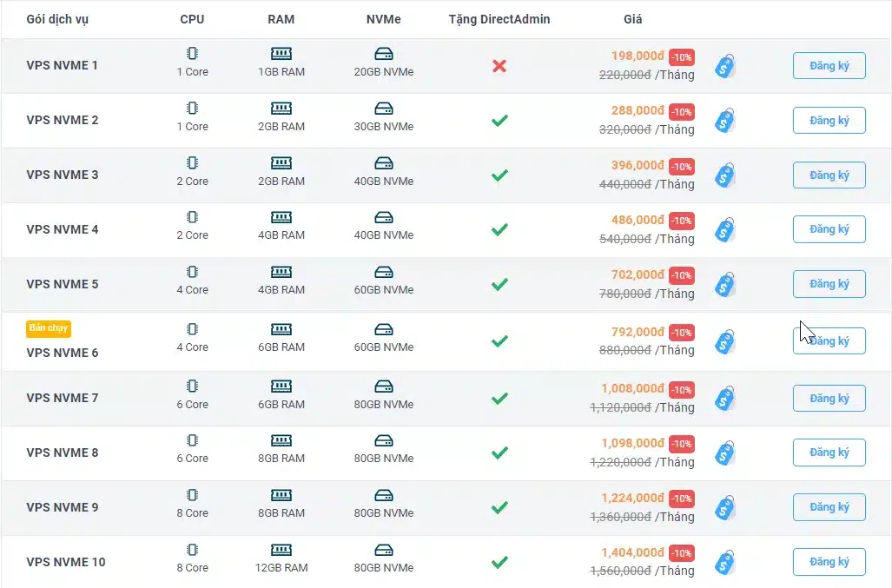Select the Đăng ký button for VPS NVME 10

pyautogui.click(x=829, y=562)
